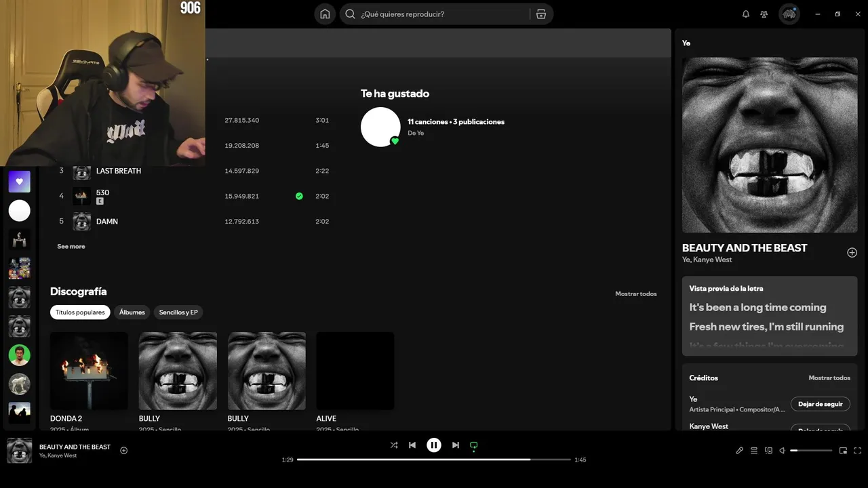Screen dimensions: 868x488
Task: Click Ye header in right panel
Action: (x=686, y=43)
